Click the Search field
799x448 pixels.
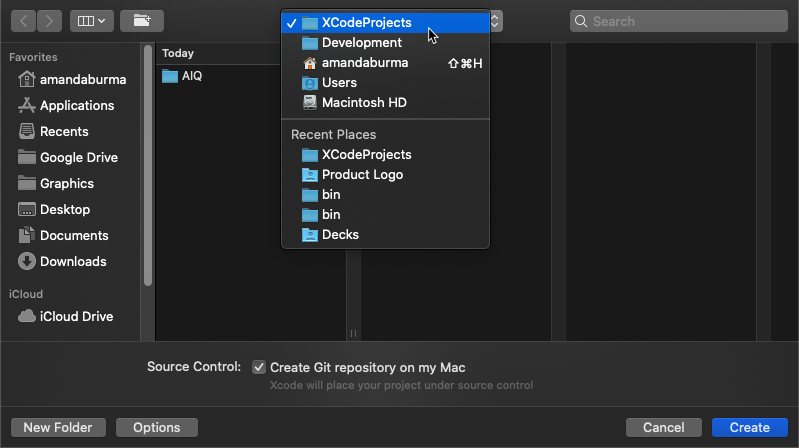679,21
